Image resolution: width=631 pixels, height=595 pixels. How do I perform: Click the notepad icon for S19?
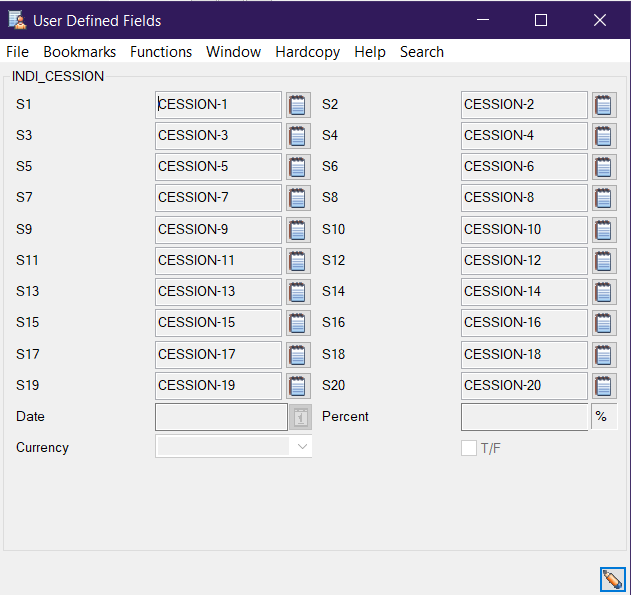(x=298, y=386)
